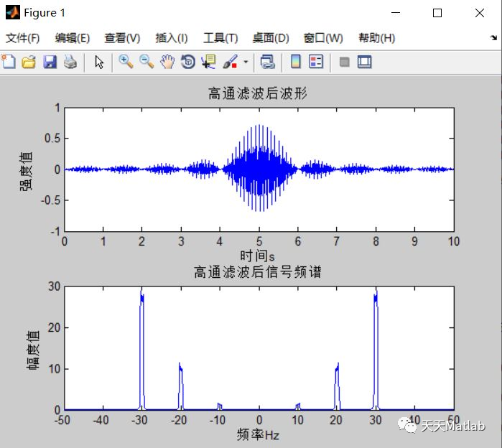Minimize the Figure 1 window
The width and height of the screenshot is (502, 448).
[396, 13]
